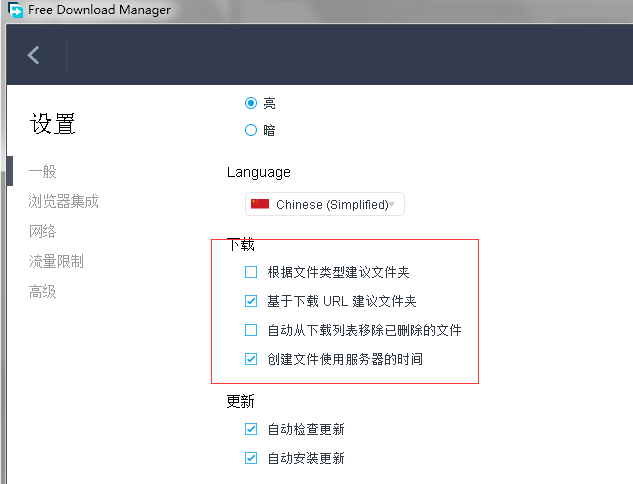The width and height of the screenshot is (633, 484).
Task: Uncheck 创建文件使用服务器的时间
Action: click(x=251, y=359)
